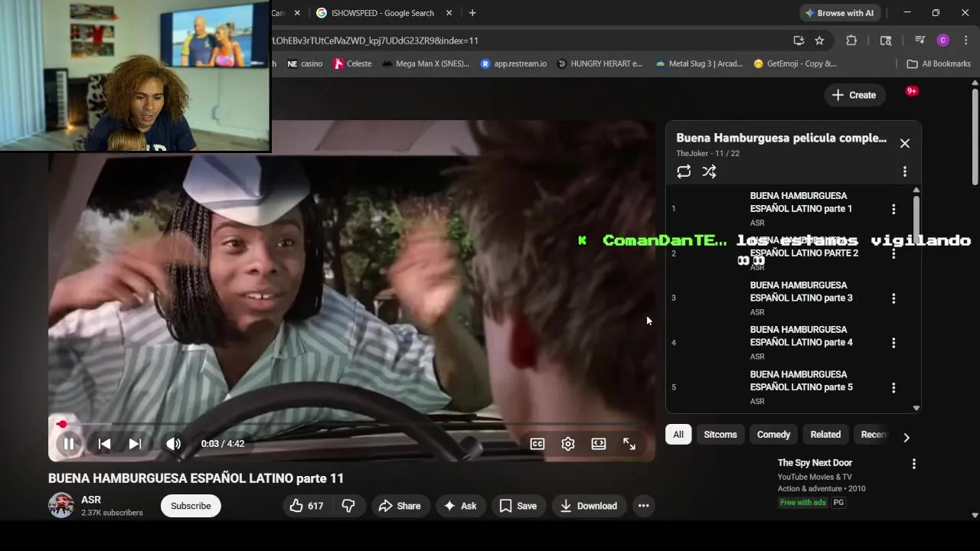Pause the video playback
980x551 pixels.
coord(68,444)
